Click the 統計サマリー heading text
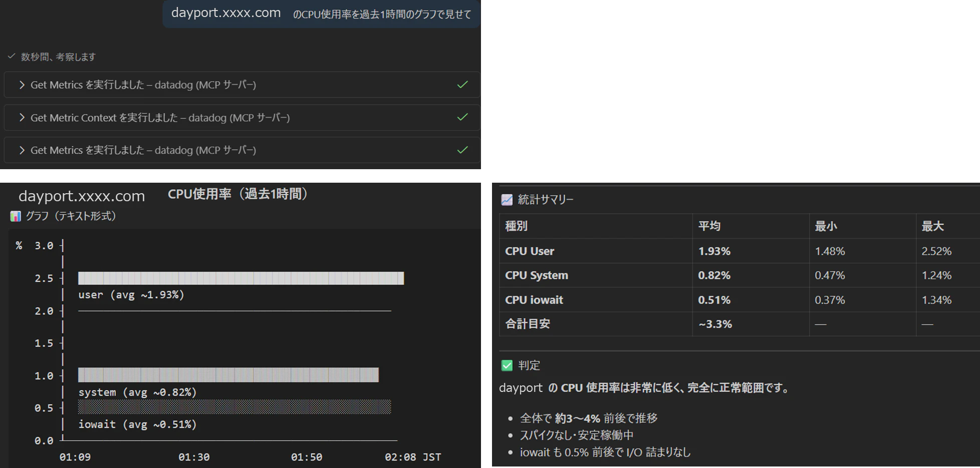The height and width of the screenshot is (468, 980). pos(546,200)
